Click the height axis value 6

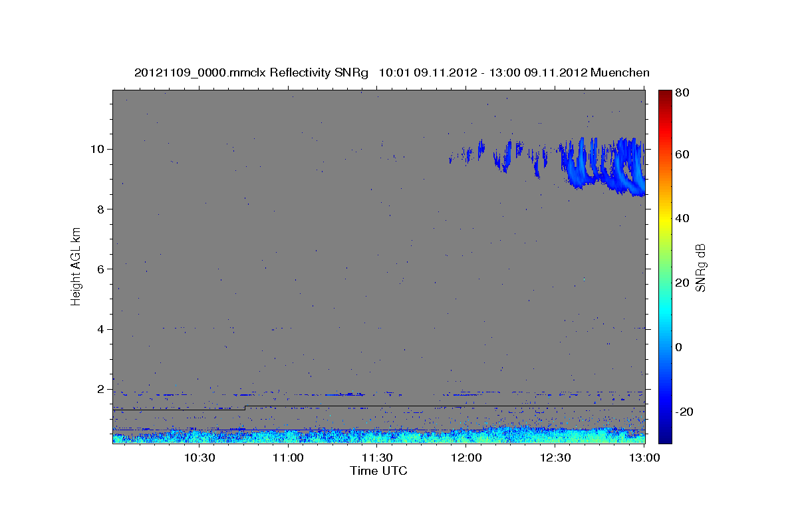101,269
